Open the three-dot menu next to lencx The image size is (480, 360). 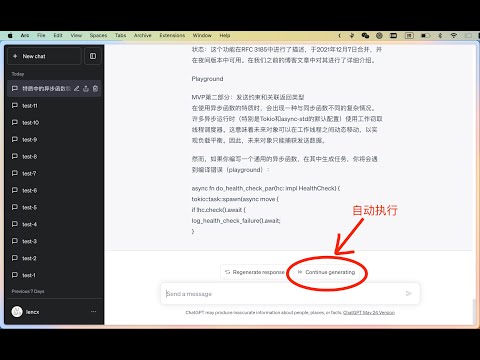(x=93, y=311)
